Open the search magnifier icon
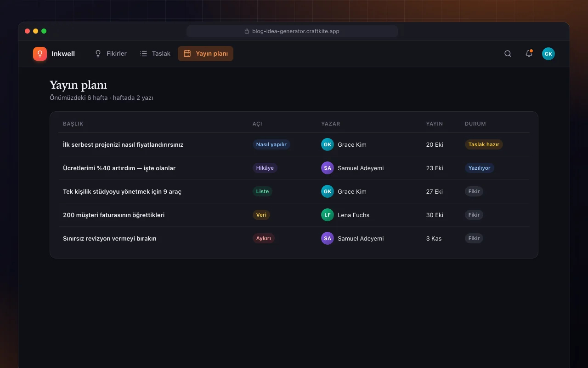This screenshot has width=588, height=368. click(x=508, y=54)
